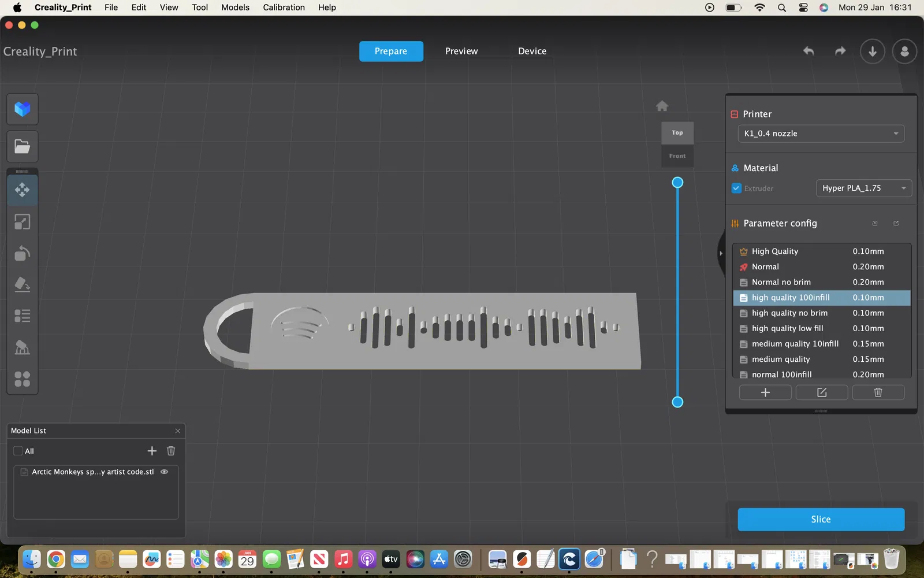Open the user account profile icon

click(904, 51)
